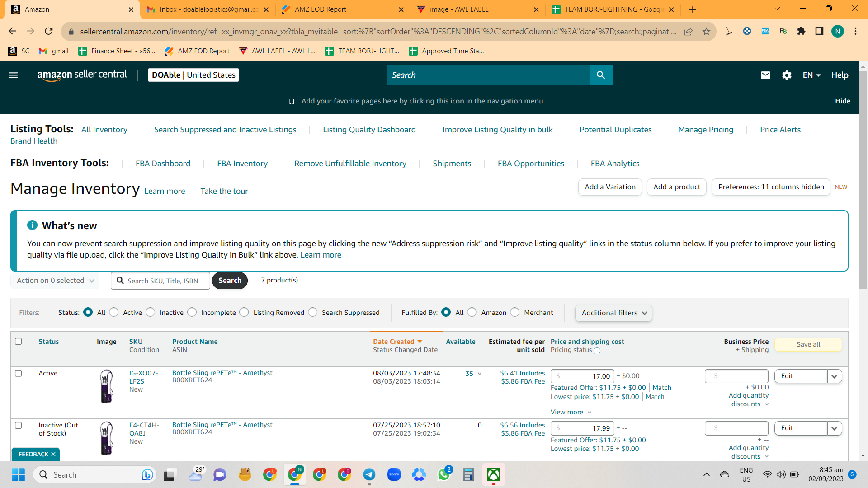Open Zoom from the taskbar
The image size is (868, 488).
pos(394,475)
